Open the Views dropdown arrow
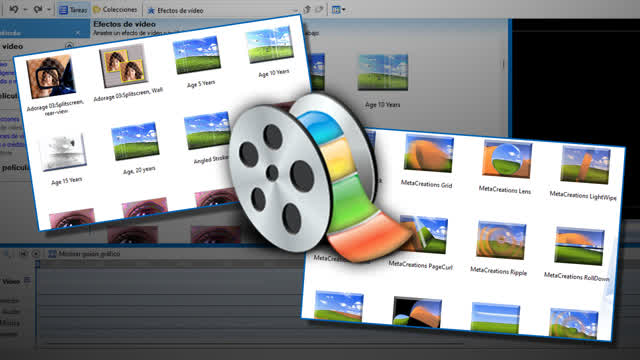640x360 pixels. (344, 9)
